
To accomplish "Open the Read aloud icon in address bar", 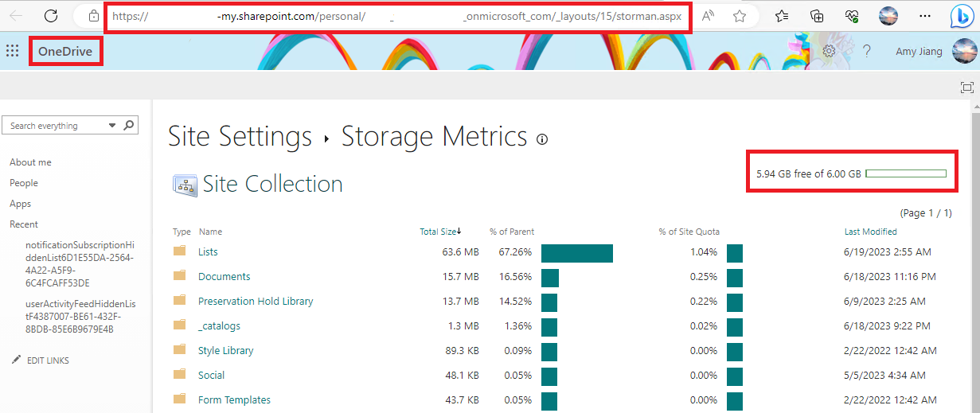I will click(x=708, y=15).
